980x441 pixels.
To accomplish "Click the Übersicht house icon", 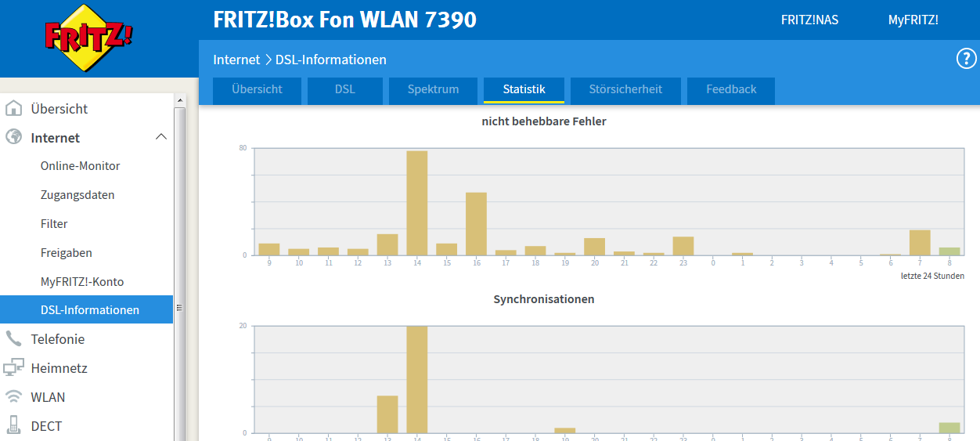I will click(13, 108).
